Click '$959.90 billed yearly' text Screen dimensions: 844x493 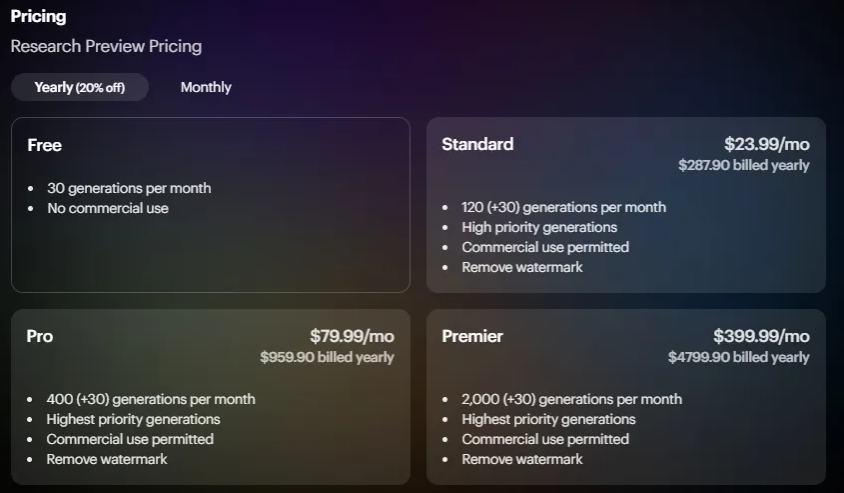click(x=327, y=357)
